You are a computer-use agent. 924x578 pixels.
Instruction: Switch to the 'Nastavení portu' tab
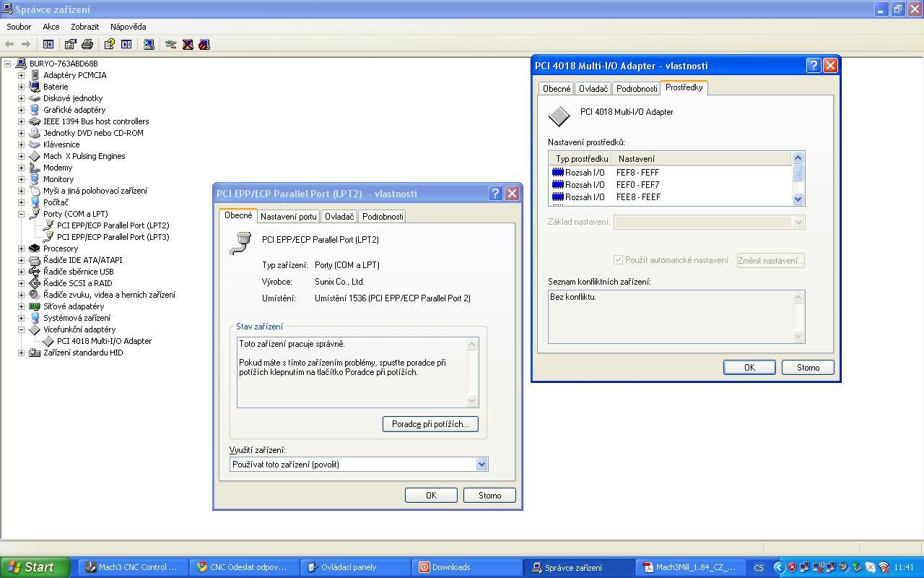(x=288, y=217)
